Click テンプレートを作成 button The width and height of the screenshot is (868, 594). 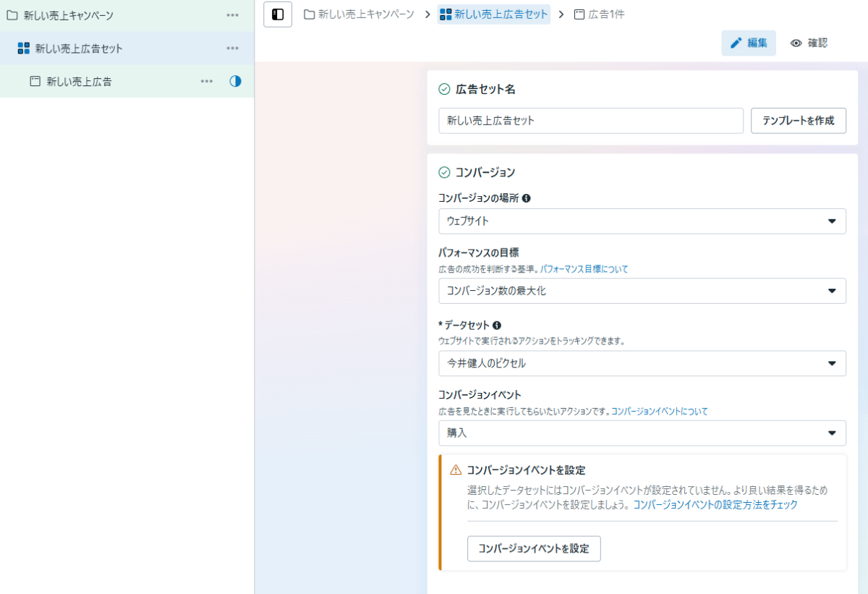tap(798, 121)
